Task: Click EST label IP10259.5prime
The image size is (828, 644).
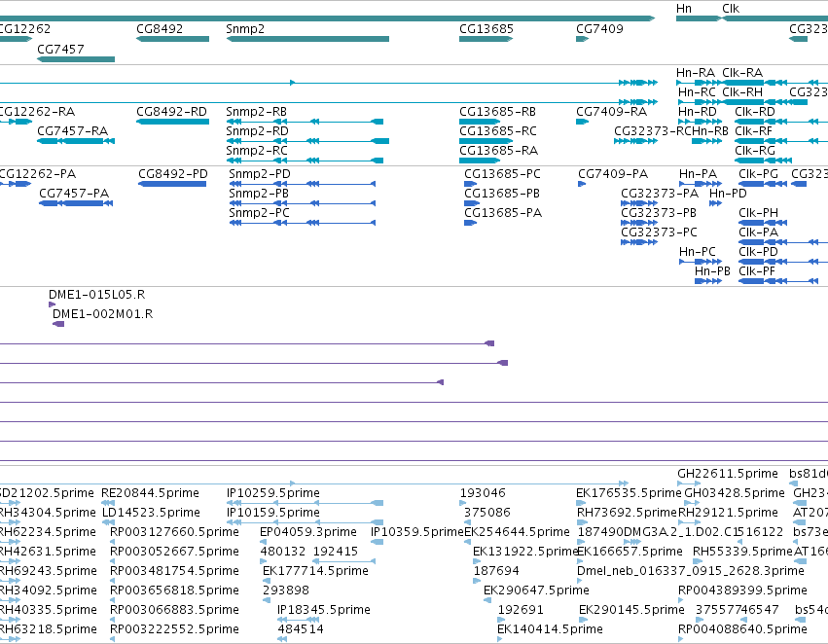Action: click(273, 493)
